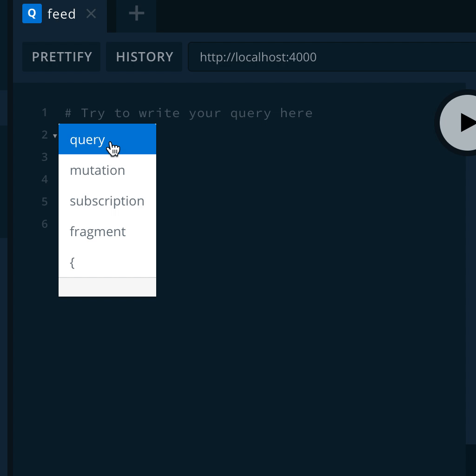Run the query with the play button
This screenshot has height=476, width=476.
coord(459,123)
